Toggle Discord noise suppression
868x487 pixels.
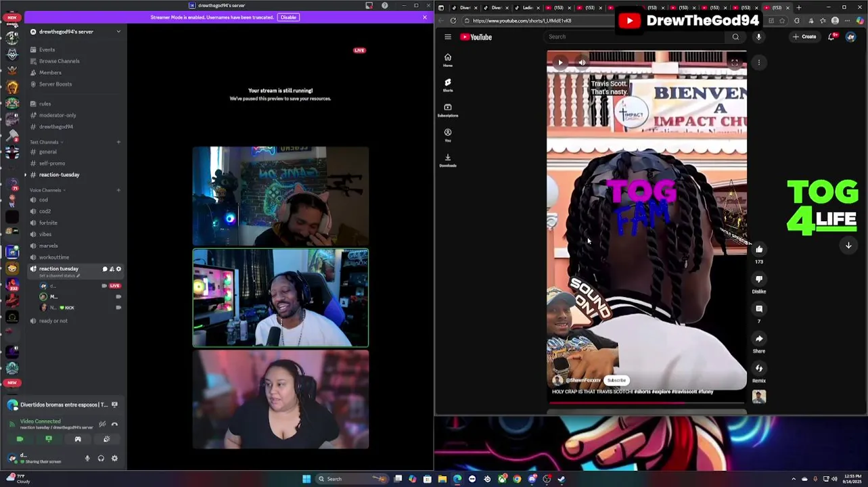[102, 425]
